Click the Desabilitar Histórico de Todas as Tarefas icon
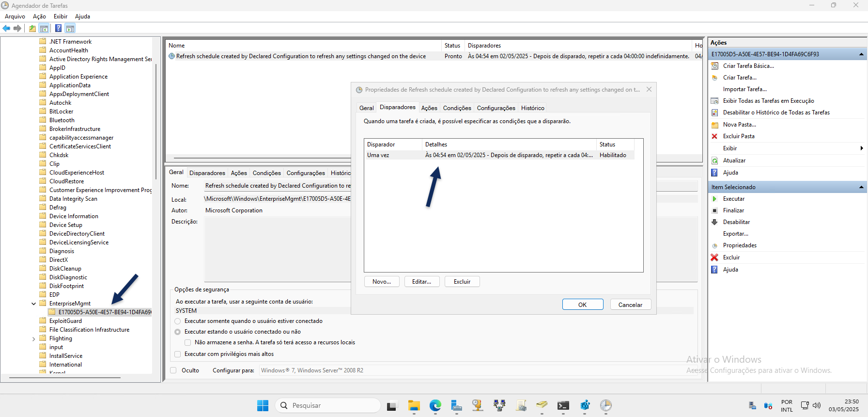Image resolution: width=868 pixels, height=417 pixels. coord(714,112)
